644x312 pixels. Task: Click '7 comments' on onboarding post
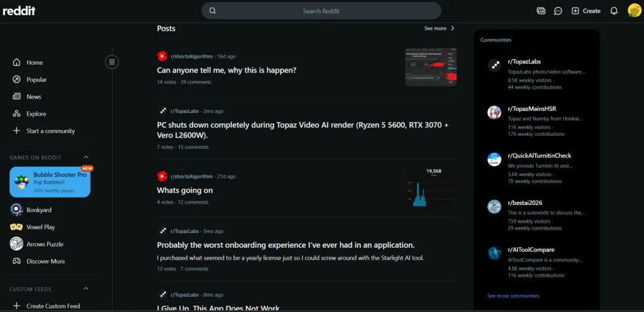point(194,269)
